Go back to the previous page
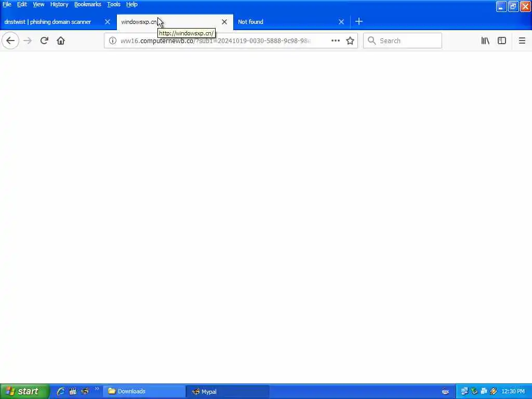The width and height of the screenshot is (532, 399). click(10, 41)
